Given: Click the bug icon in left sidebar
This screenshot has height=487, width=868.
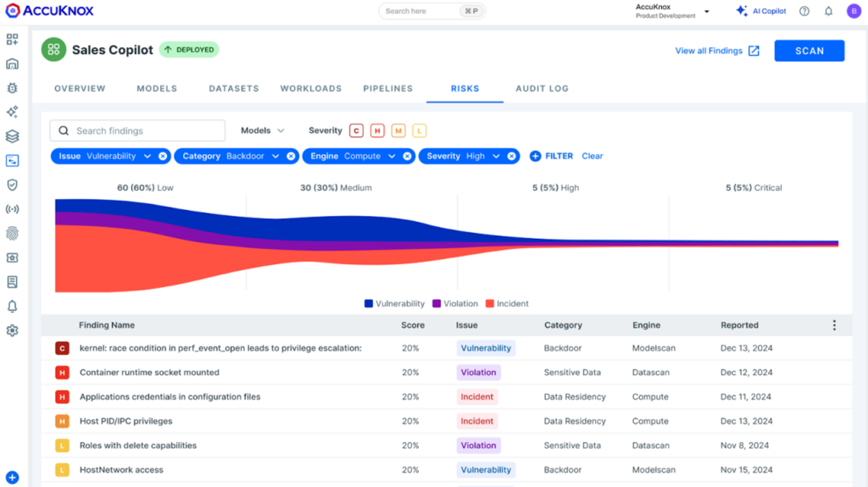Looking at the screenshot, I should pyautogui.click(x=12, y=87).
